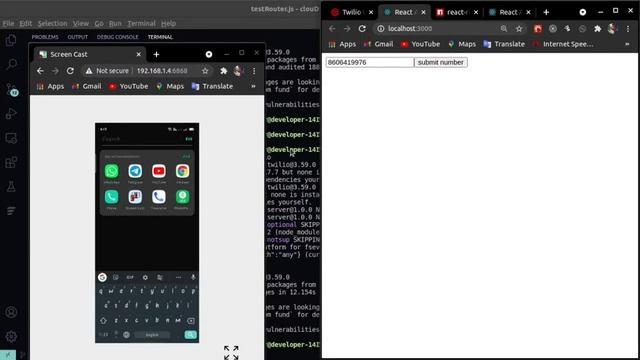Viewport: 640px width, 360px height.
Task: Click fullscreen expand icon below phone
Action: pyautogui.click(x=231, y=353)
